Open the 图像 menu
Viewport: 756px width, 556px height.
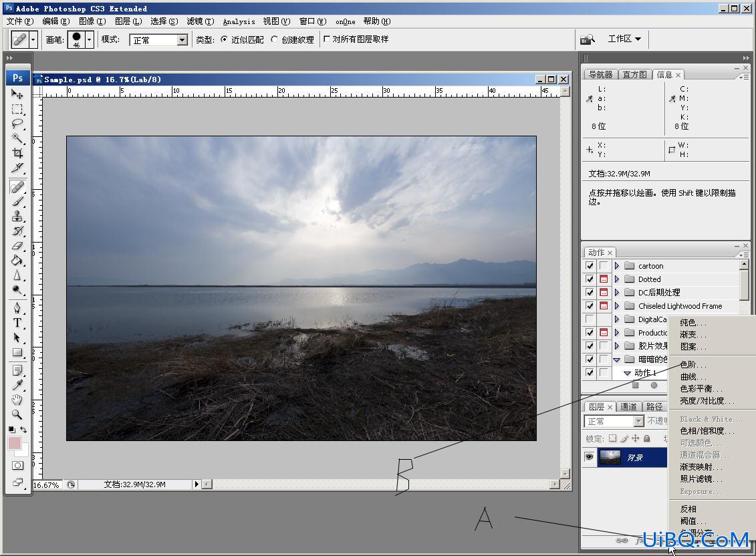click(x=92, y=21)
